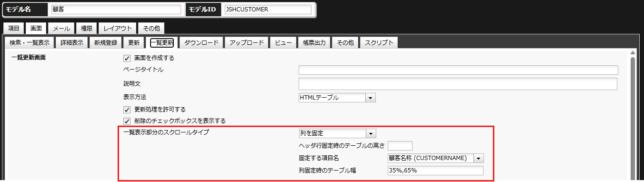The height and width of the screenshot is (182, 644).
Task: Select the 検索・一覧表示 sub-tab
Action: (29, 42)
